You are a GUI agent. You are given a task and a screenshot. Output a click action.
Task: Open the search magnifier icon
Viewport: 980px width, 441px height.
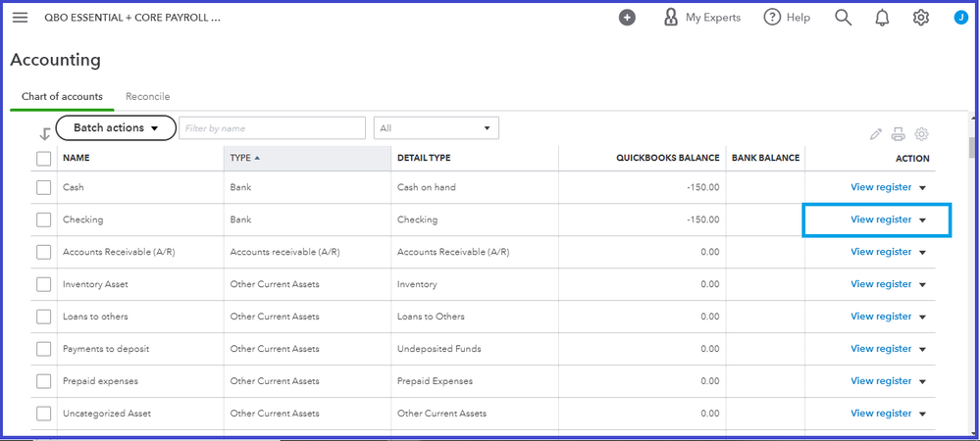click(843, 18)
